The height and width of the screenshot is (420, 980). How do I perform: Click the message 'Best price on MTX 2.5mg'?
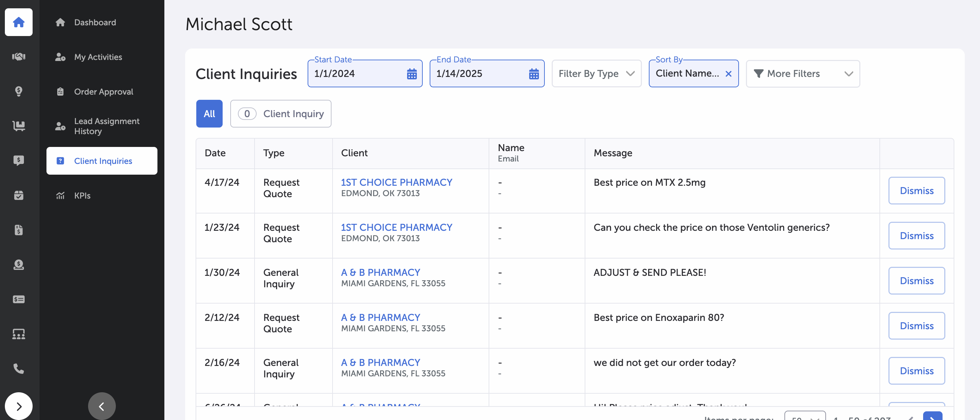(x=650, y=182)
